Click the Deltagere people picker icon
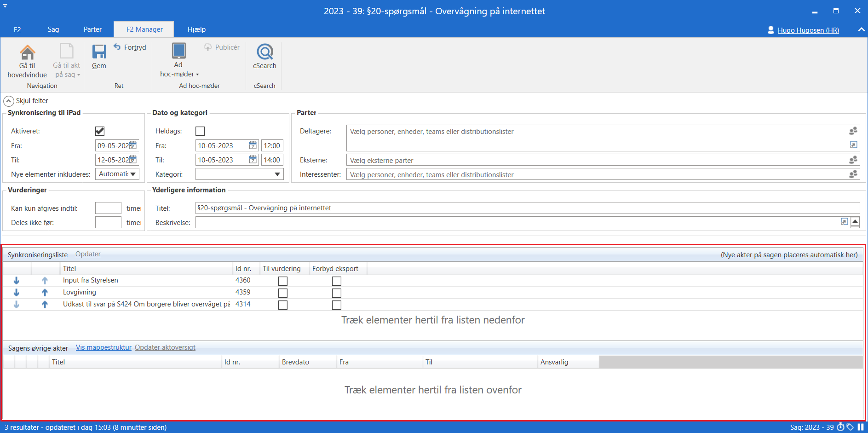The image size is (868, 433). (853, 131)
